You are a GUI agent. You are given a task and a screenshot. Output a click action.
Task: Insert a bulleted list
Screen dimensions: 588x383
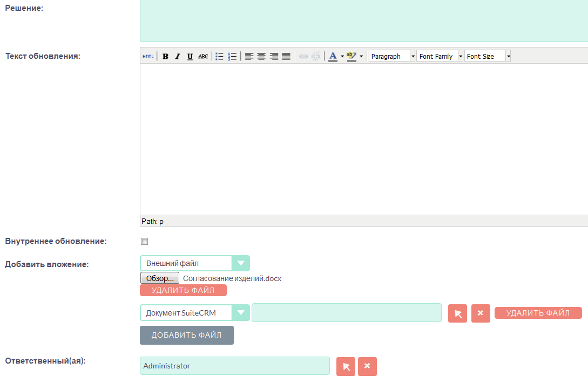[219, 56]
